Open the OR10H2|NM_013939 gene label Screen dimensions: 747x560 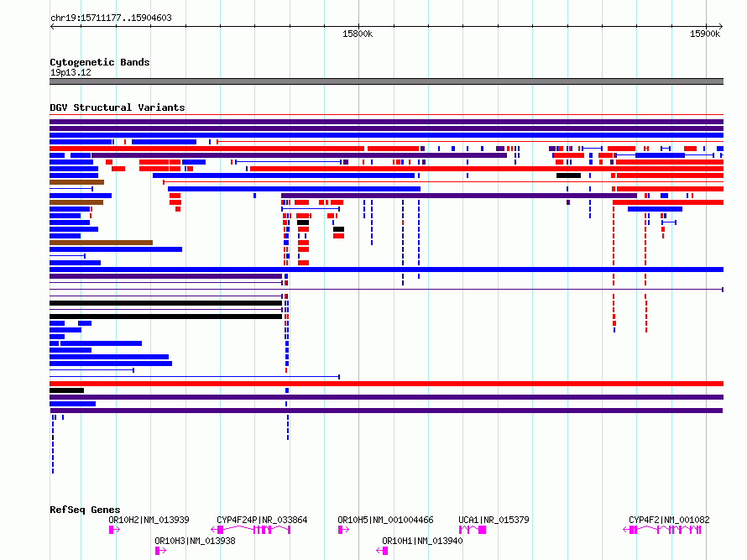point(149,520)
